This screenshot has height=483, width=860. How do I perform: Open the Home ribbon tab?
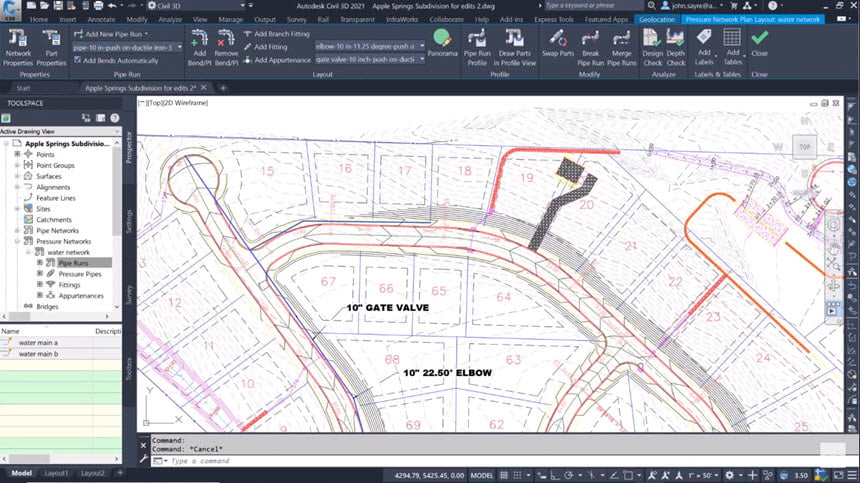[38, 19]
